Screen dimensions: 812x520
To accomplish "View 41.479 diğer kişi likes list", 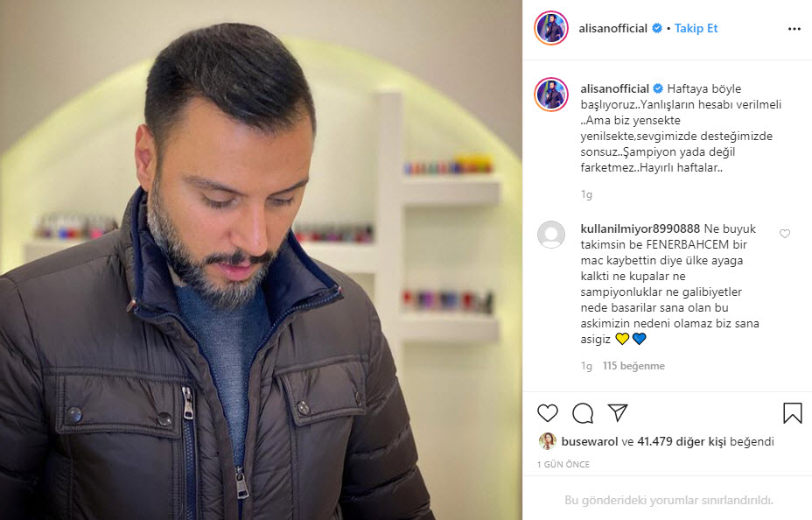I will point(682,441).
